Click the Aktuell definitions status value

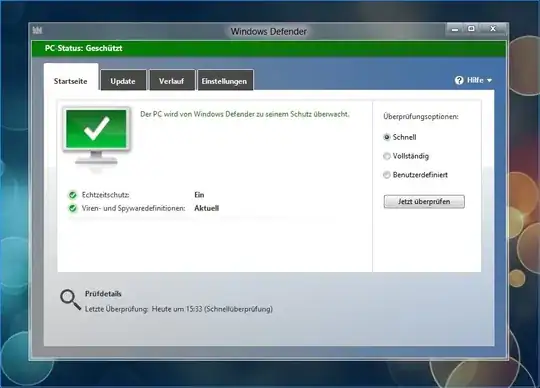207,208
